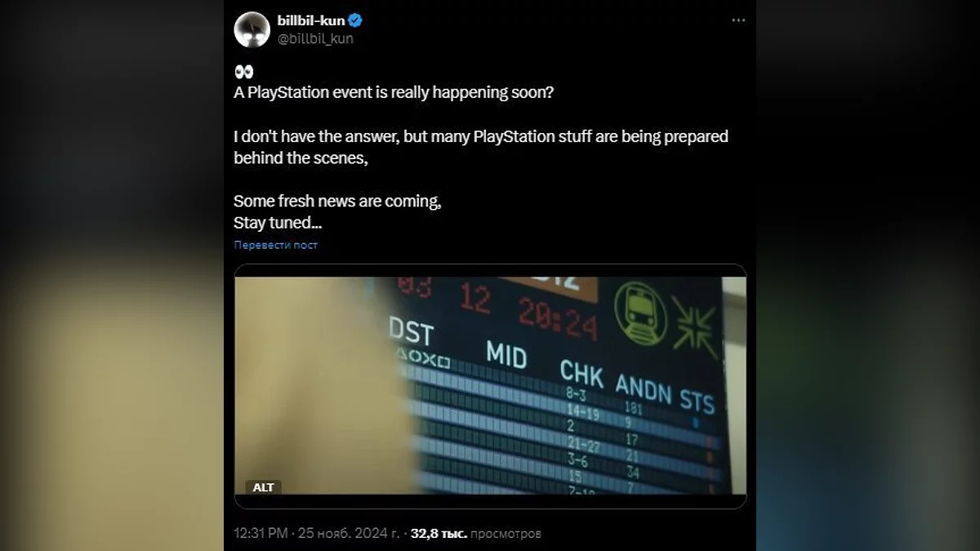Click the billbil-kun display name
Screen dimensions: 980x551
coord(311,21)
